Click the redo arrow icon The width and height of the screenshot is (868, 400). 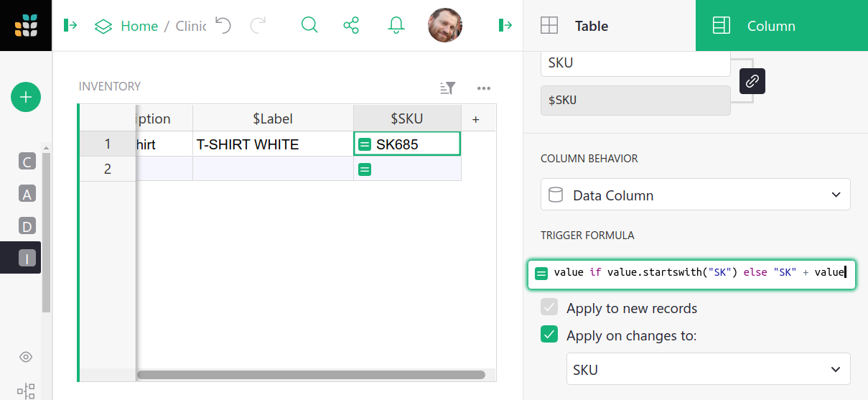[x=258, y=26]
